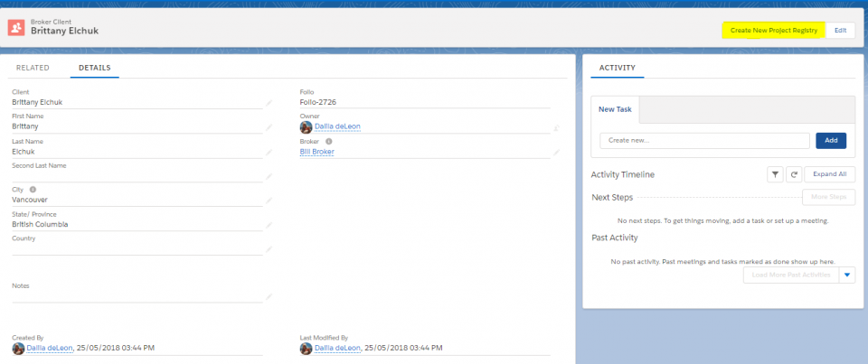Open the activity timeline filter menu
Screen dimensions: 868x364
point(775,174)
